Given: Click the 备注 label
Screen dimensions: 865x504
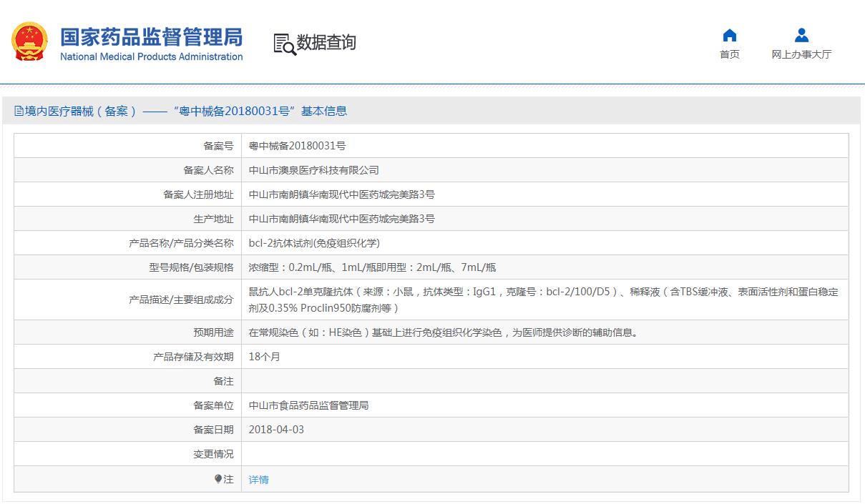Looking at the screenshot, I should [x=223, y=381].
